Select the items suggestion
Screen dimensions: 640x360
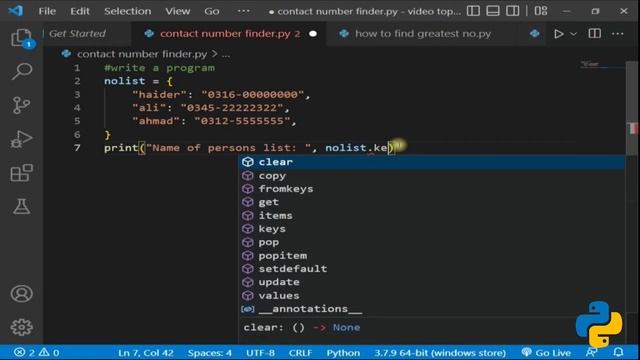432,216
